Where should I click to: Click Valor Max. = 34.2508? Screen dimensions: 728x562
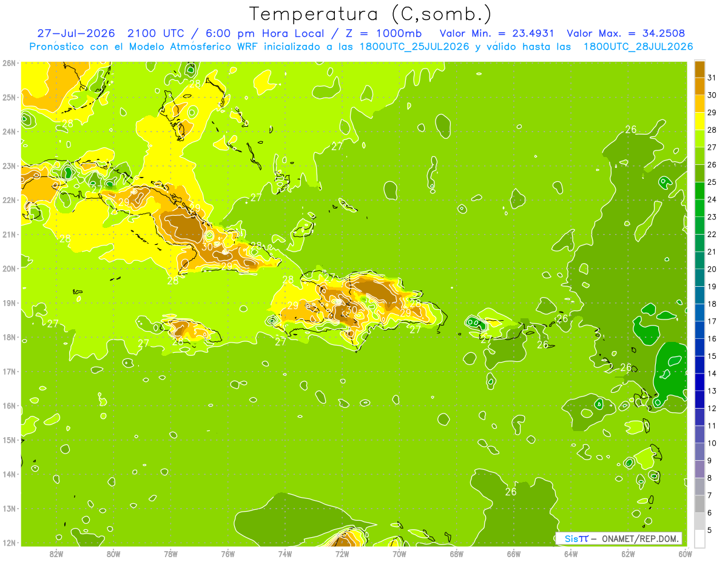[627, 33]
